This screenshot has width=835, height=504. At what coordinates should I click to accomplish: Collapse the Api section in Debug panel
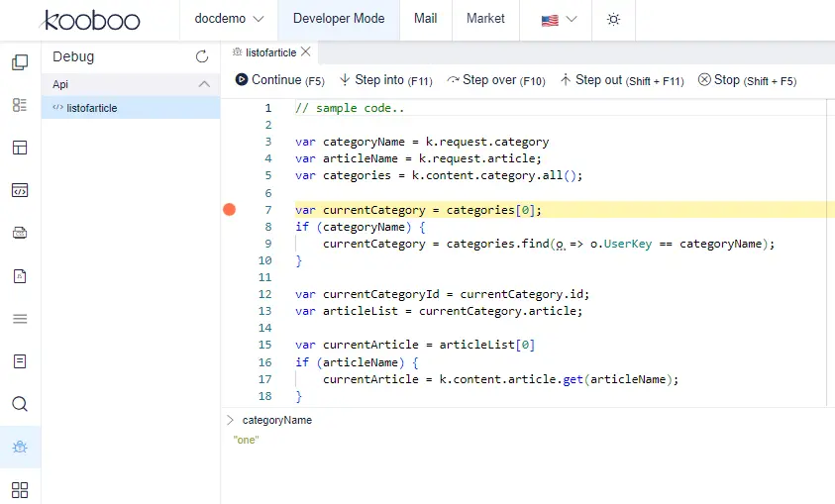click(204, 84)
